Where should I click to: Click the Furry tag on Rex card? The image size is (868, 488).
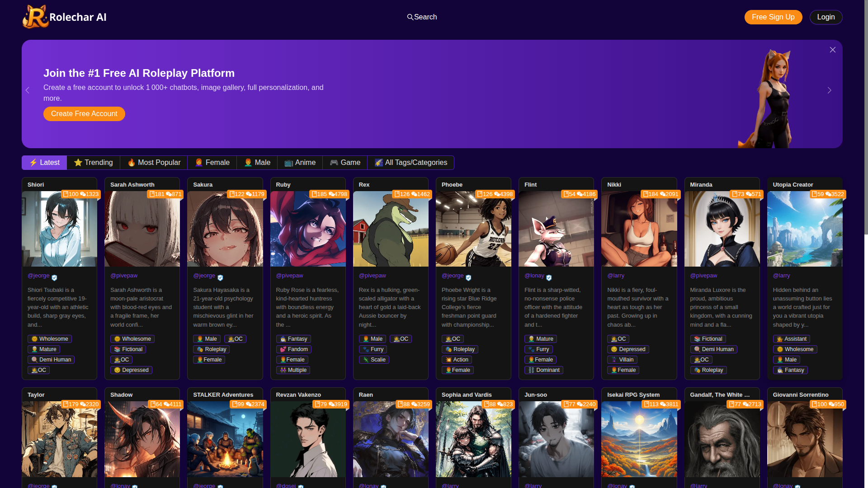(373, 349)
